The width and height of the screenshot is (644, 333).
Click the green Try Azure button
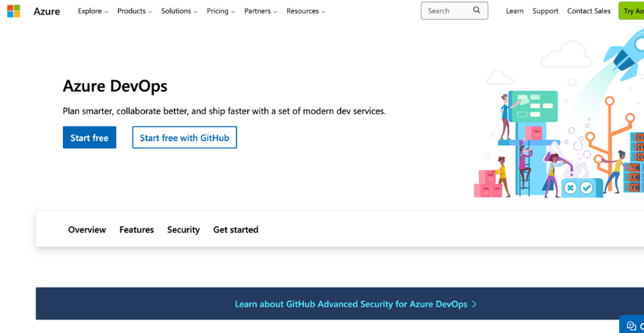click(x=631, y=11)
